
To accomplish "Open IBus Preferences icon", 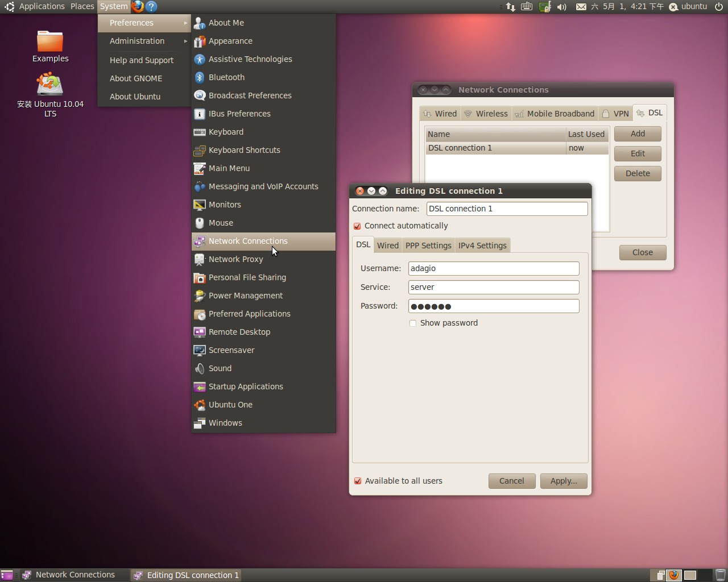I will click(200, 114).
